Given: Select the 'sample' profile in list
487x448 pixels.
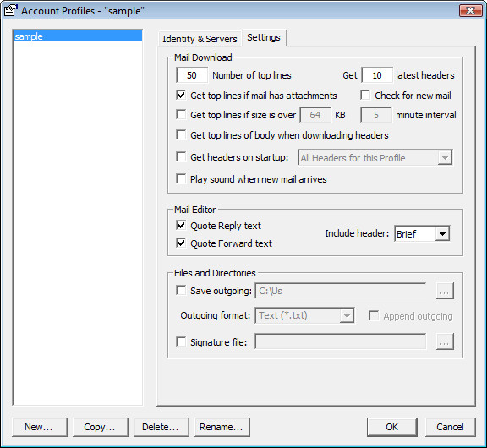Looking at the screenshot, I should (78, 36).
